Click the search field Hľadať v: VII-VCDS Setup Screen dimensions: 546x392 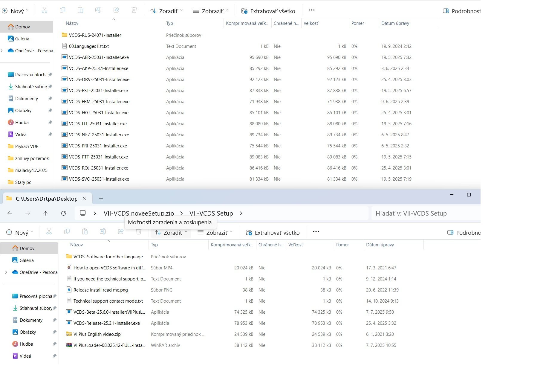426,213
